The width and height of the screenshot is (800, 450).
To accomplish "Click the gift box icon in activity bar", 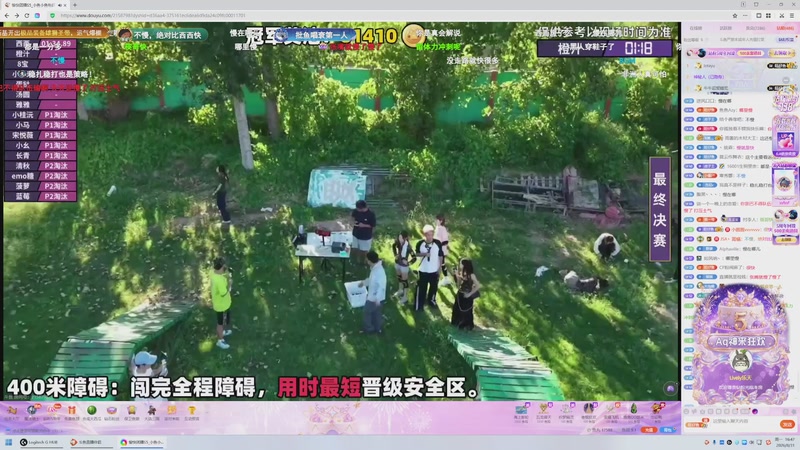I will [71, 410].
